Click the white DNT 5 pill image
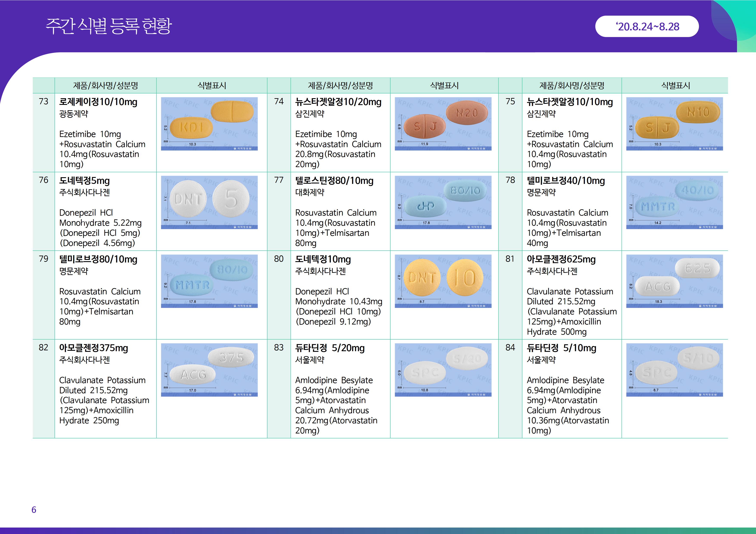The height and width of the screenshot is (534, 756). click(x=209, y=202)
